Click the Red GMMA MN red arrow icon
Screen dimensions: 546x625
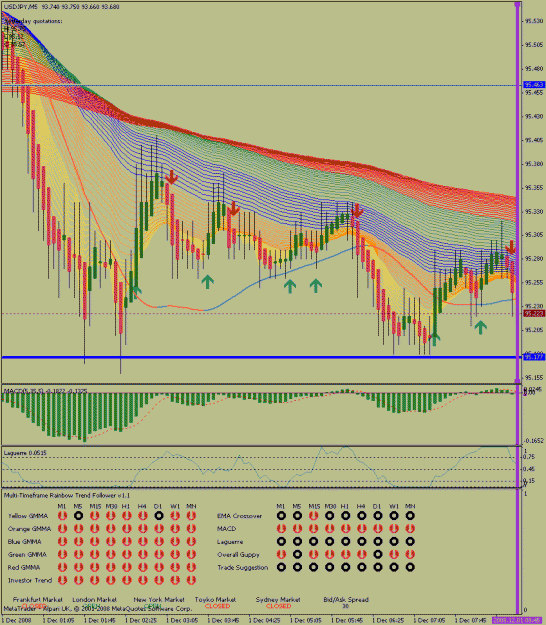(191, 567)
